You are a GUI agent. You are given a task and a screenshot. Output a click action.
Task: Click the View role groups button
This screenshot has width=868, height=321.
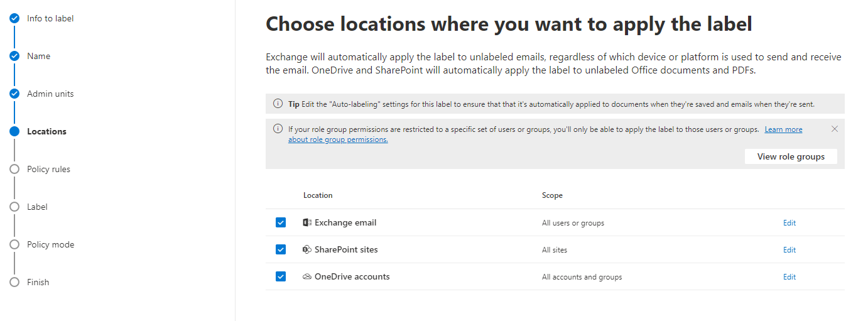(790, 156)
